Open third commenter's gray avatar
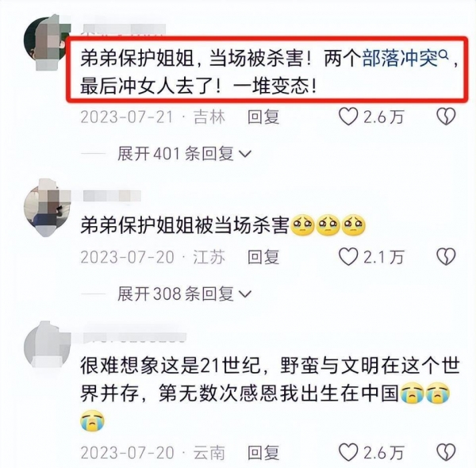Image resolution: width=476 pixels, height=468 pixels. click(47, 344)
